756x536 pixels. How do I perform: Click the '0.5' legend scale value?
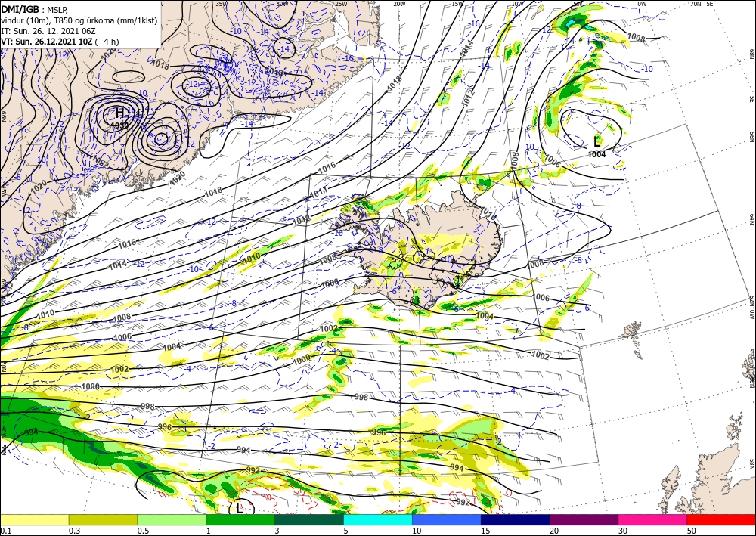coord(143,531)
